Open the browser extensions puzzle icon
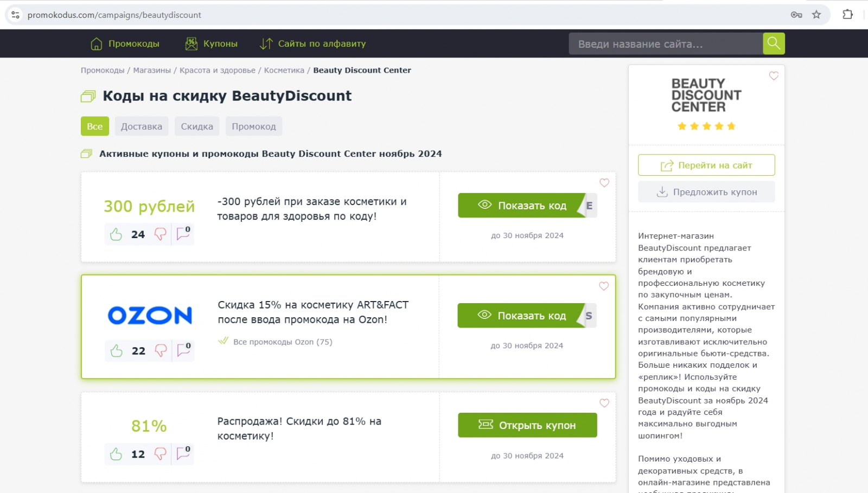 click(x=847, y=15)
